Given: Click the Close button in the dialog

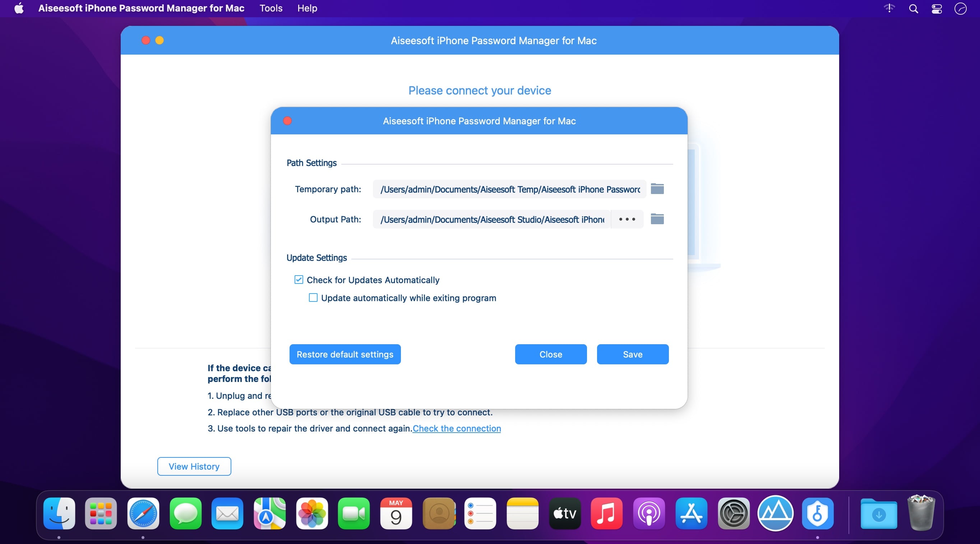Looking at the screenshot, I should coord(550,354).
